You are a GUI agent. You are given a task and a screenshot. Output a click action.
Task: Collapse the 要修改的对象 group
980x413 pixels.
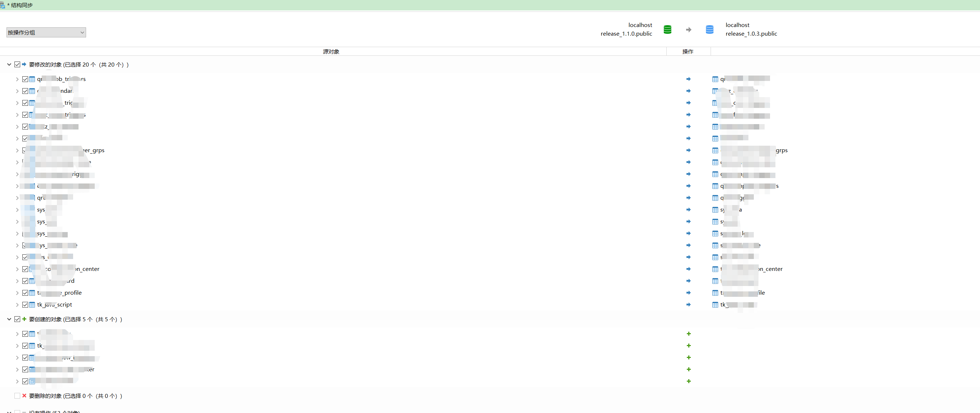pos(9,65)
